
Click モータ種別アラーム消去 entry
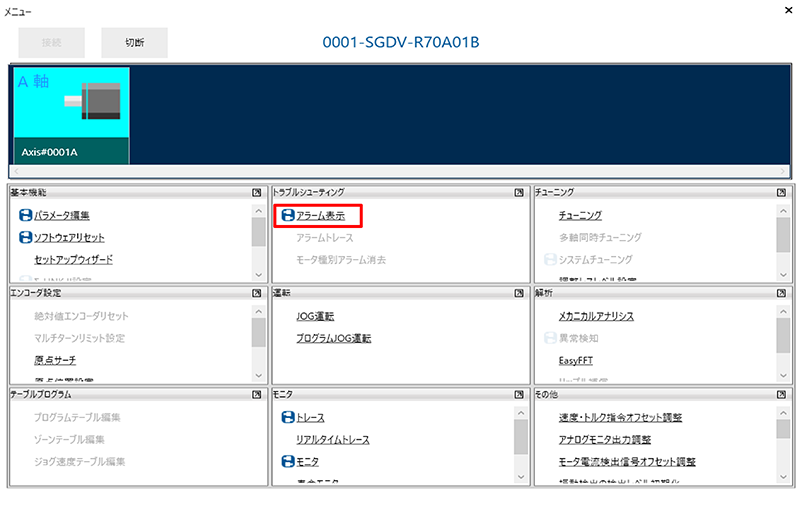[x=341, y=260]
